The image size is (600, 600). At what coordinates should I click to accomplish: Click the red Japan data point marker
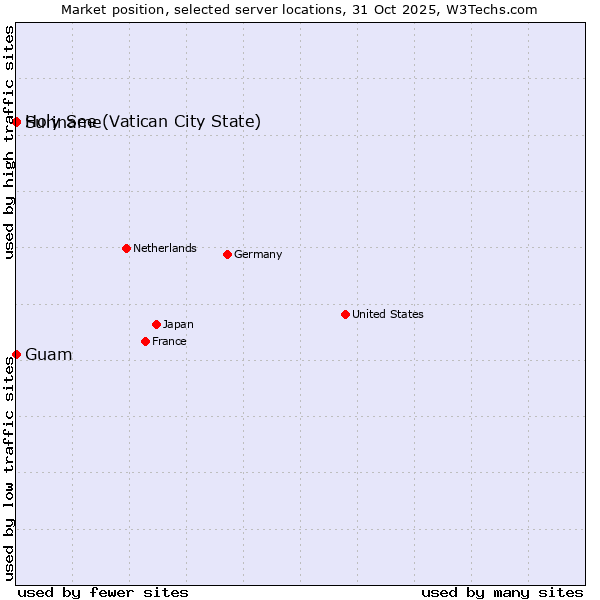[x=156, y=324]
